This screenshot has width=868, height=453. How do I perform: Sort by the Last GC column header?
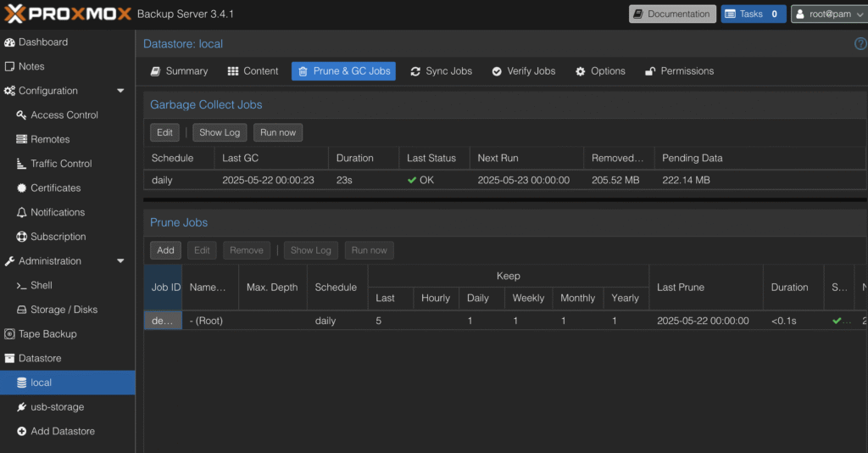click(271, 159)
